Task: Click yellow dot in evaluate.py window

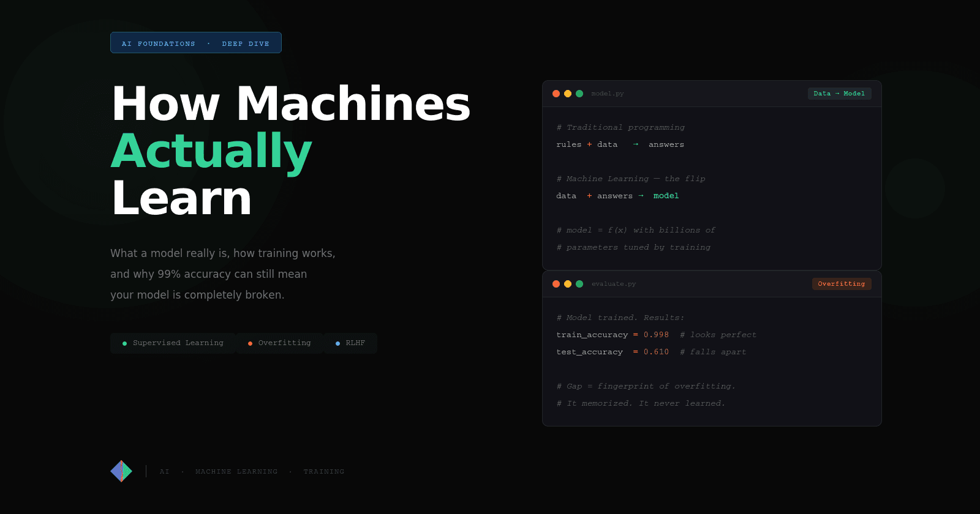Action: click(568, 284)
